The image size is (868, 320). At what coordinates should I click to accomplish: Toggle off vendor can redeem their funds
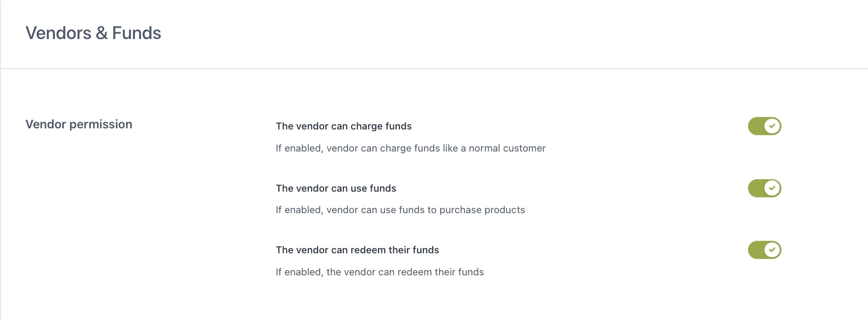coord(764,250)
